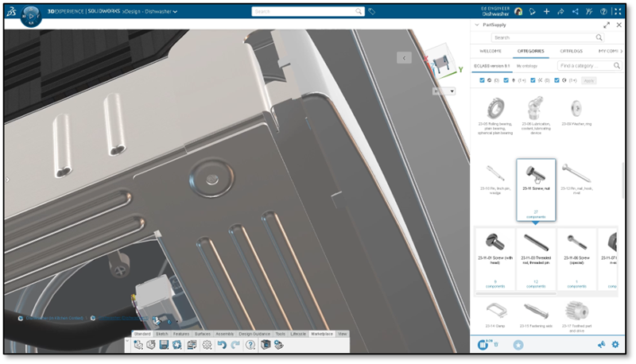Show more PartSupply tabs with right chevron
Screen dimensions: 636x364
coord(621,51)
